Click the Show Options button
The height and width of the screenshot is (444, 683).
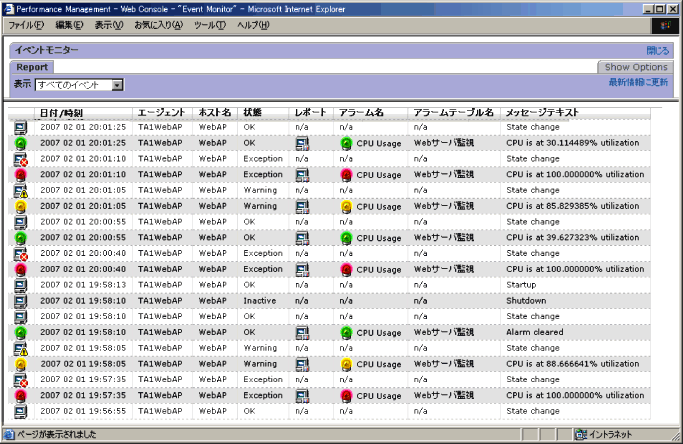tap(636, 67)
